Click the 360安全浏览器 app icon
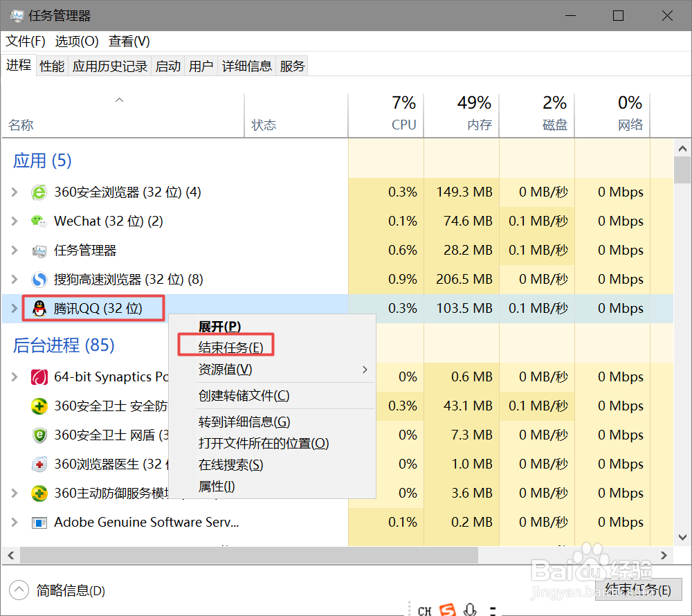Image resolution: width=692 pixels, height=616 pixels. 39,192
